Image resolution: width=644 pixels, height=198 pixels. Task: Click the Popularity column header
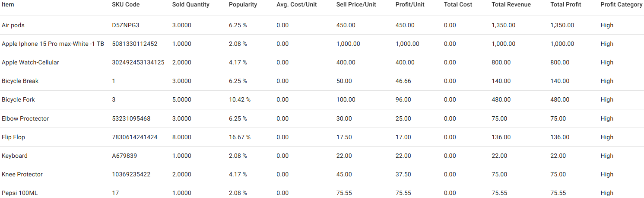tap(243, 5)
